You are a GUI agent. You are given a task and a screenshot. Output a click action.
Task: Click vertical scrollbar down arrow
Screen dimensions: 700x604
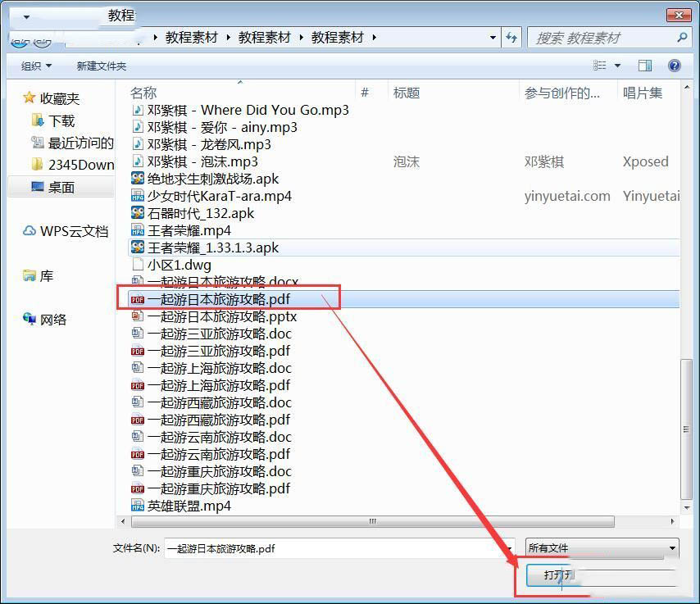pyautogui.click(x=687, y=507)
